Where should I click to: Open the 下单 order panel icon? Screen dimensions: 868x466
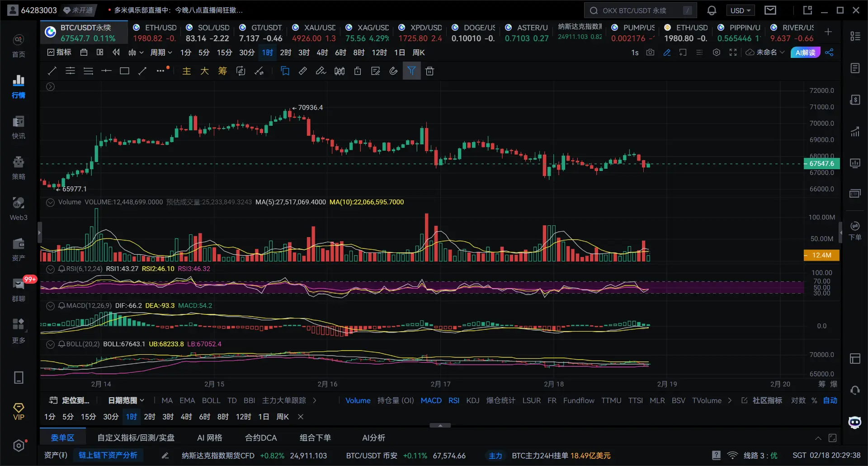point(855,231)
